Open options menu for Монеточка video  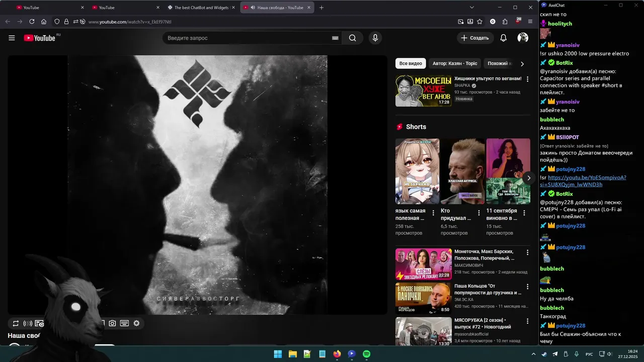pos(527,252)
